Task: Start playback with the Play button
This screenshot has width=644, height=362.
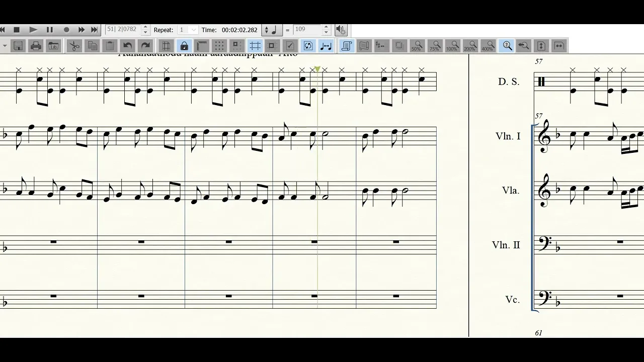Action: 33,30
